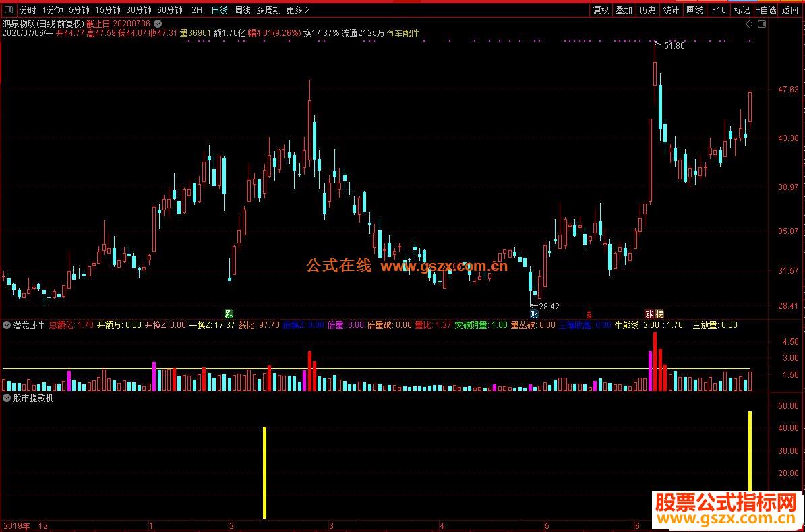Click the tall yellow signal bar at right
The image size is (805, 532).
750,451
